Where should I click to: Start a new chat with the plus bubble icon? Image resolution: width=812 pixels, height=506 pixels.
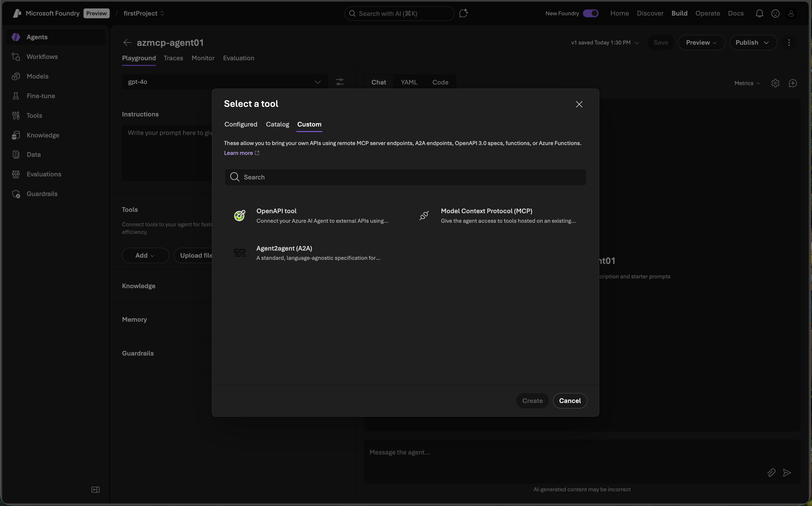tap(793, 83)
